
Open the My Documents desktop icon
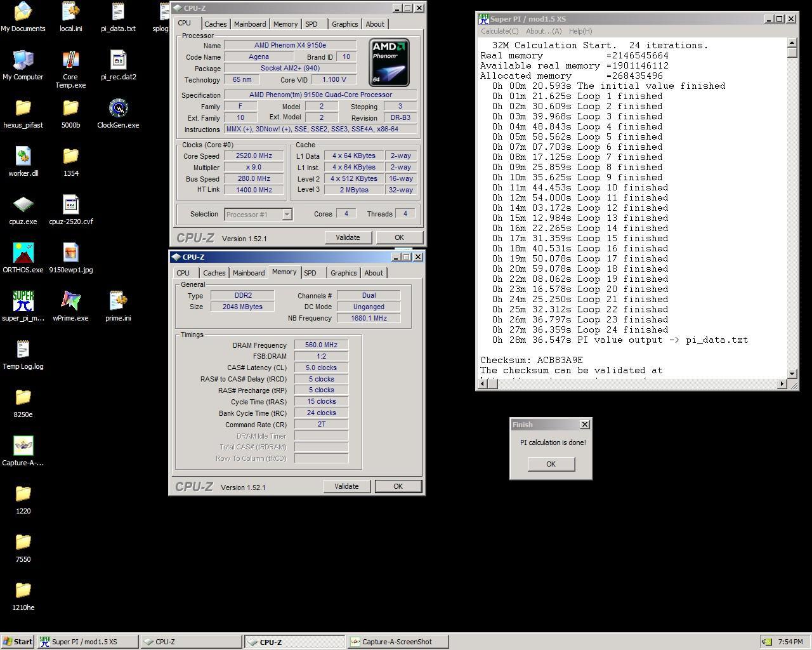23,17
